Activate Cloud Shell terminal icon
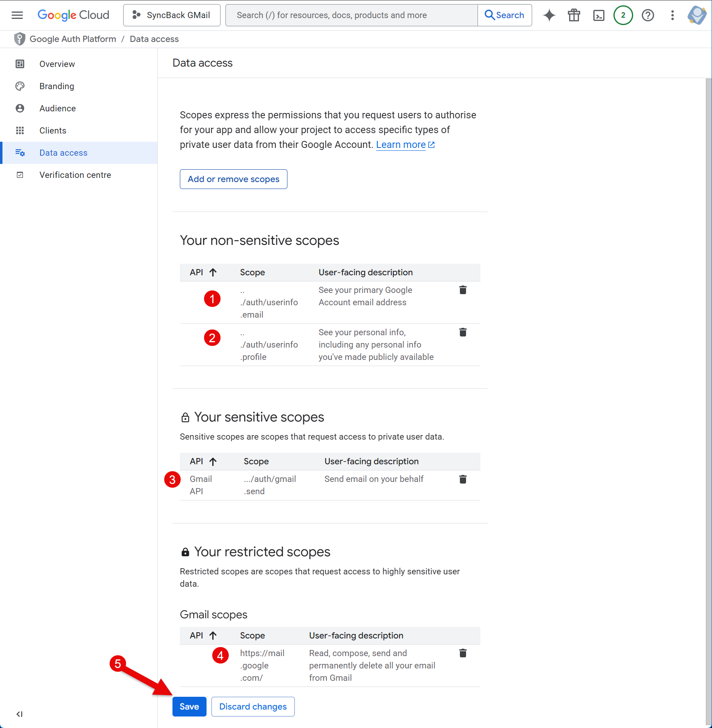The width and height of the screenshot is (712, 728). click(599, 15)
